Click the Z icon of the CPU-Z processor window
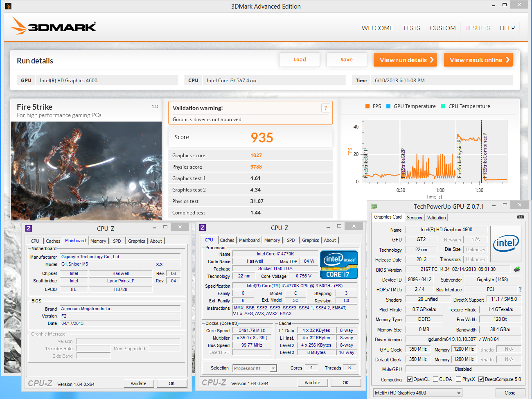The width and height of the screenshot is (532, 399). pos(203,228)
